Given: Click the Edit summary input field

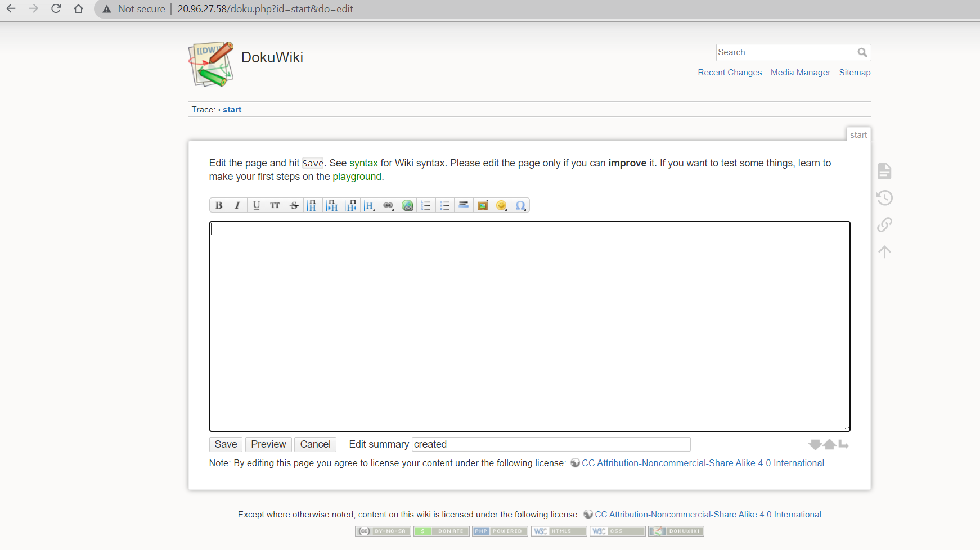Looking at the screenshot, I should coord(551,444).
